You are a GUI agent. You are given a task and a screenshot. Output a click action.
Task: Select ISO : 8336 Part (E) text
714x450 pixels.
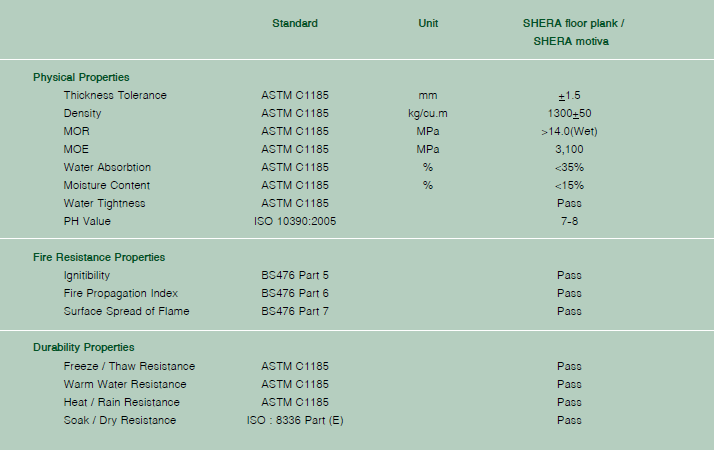[x=295, y=420]
